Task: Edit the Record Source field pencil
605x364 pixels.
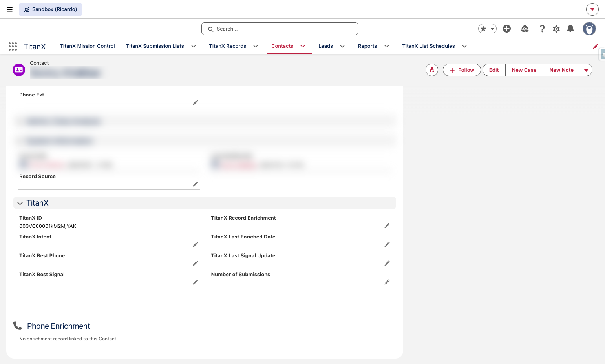Action: click(x=196, y=184)
